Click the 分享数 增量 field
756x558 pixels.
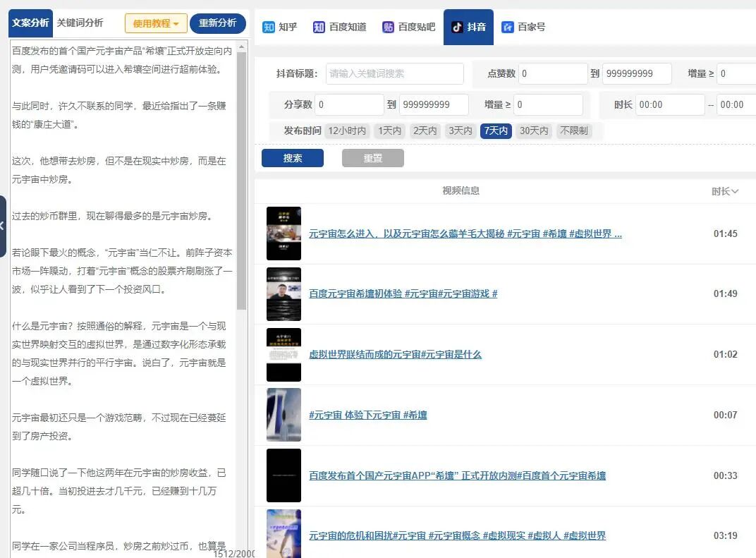[548, 104]
